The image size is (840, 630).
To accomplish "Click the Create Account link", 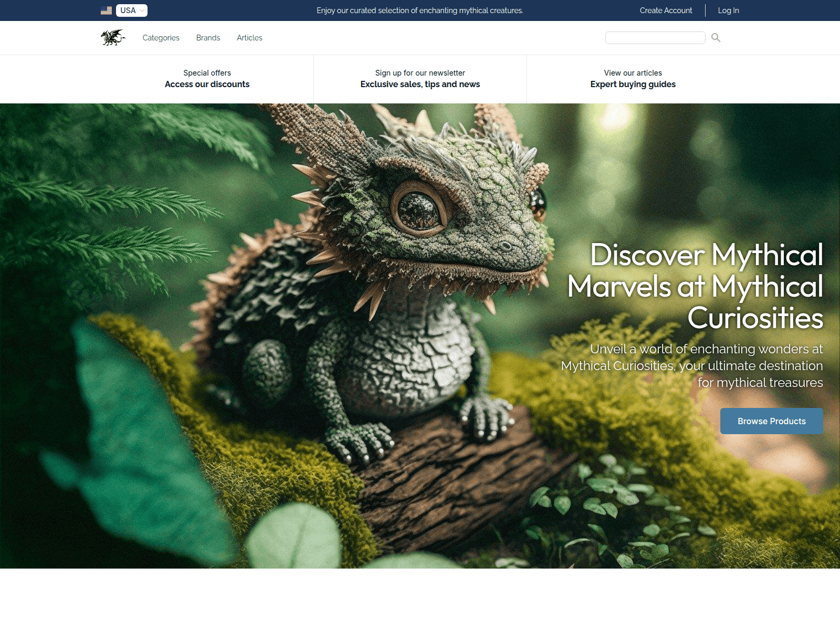I will click(x=665, y=10).
